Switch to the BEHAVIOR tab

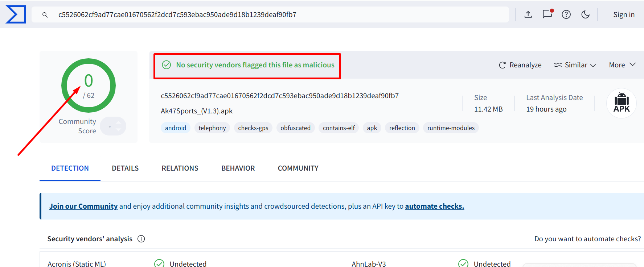click(238, 168)
